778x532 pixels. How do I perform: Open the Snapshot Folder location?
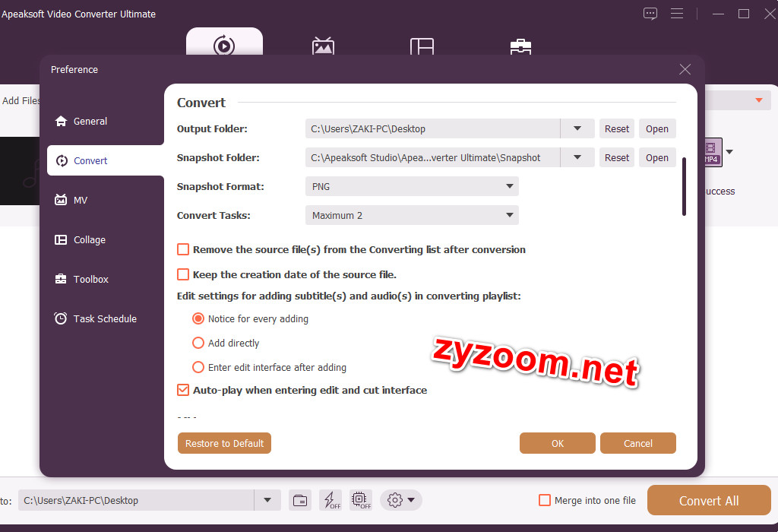point(657,157)
